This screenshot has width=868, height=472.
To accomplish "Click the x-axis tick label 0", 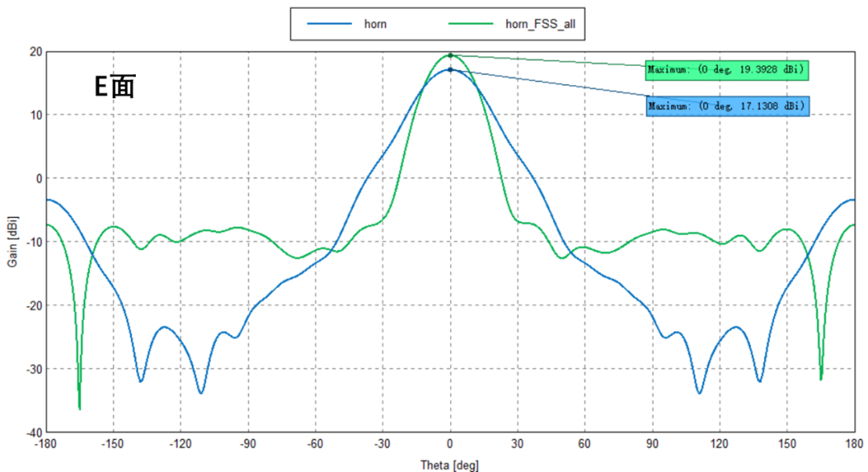I will pos(450,444).
